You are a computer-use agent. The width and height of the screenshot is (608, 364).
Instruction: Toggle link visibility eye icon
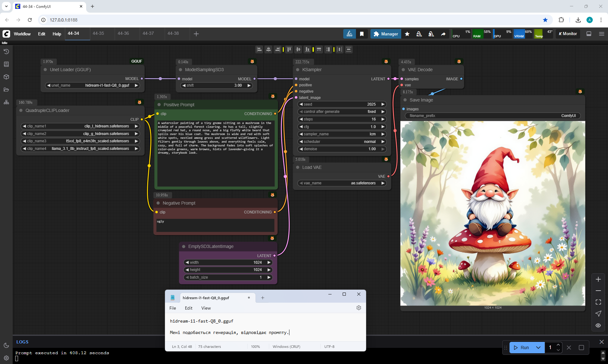[598, 325]
